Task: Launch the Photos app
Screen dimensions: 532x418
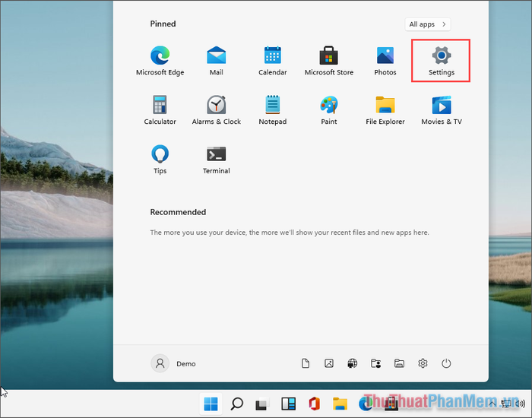Action: point(385,61)
